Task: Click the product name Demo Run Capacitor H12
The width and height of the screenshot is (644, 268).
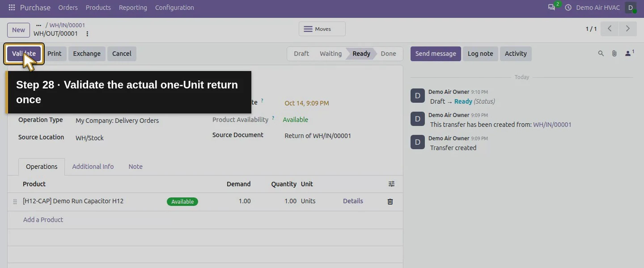Action: 73,201
